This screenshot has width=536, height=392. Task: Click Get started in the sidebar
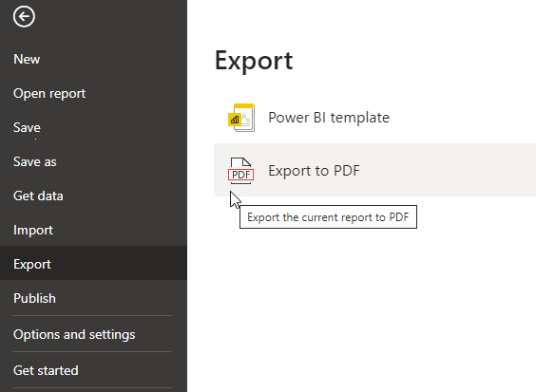pos(46,370)
